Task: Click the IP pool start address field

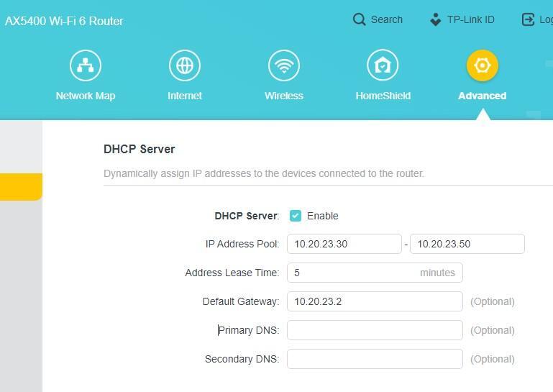Action: (x=344, y=244)
